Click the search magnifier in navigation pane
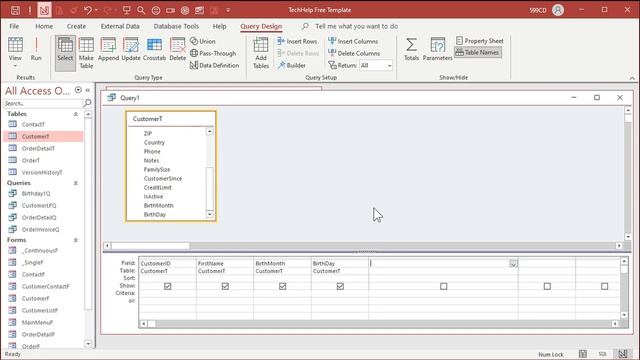Image resolution: width=640 pixels, height=360 pixels. click(x=87, y=103)
